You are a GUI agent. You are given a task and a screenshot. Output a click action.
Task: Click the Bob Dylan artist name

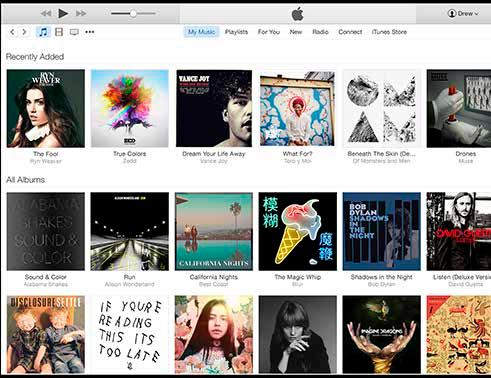pos(382,284)
